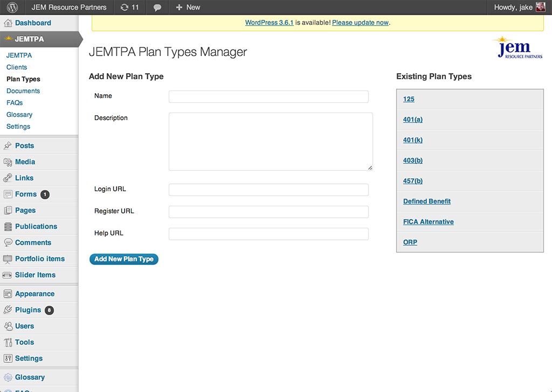Open the FICA Alternative plan type
The height and width of the screenshot is (392, 552).
tap(429, 222)
